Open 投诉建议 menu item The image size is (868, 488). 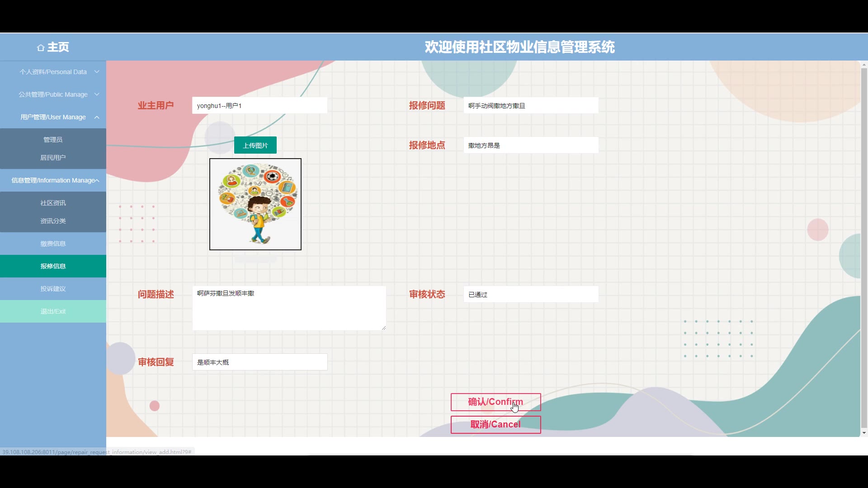[53, 289]
